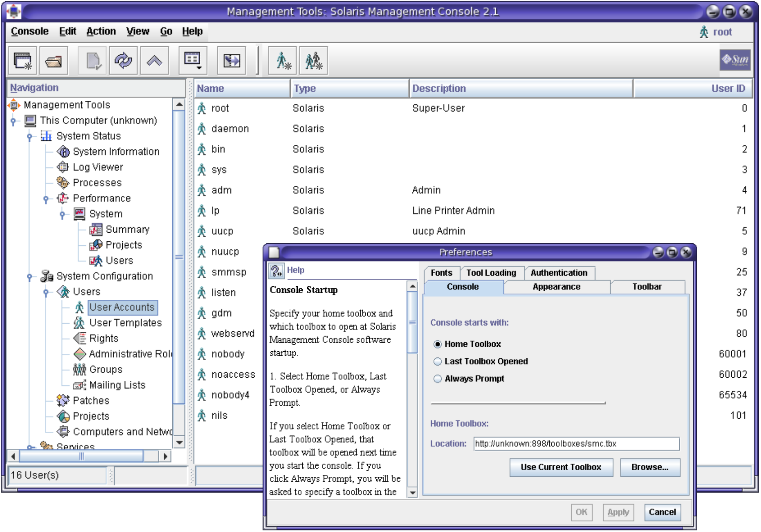Click the Help link in Preferences
Viewport: 761px width, 532px height.
tap(296, 270)
